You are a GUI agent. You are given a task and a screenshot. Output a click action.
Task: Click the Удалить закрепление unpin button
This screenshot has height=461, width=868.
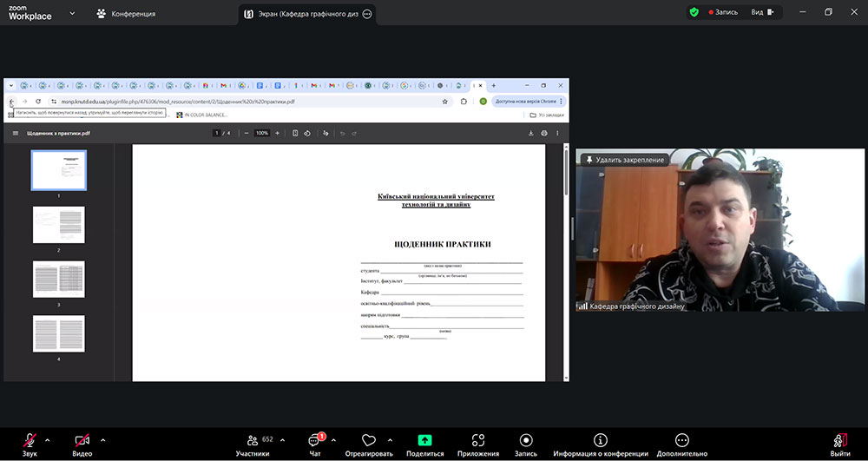click(624, 160)
